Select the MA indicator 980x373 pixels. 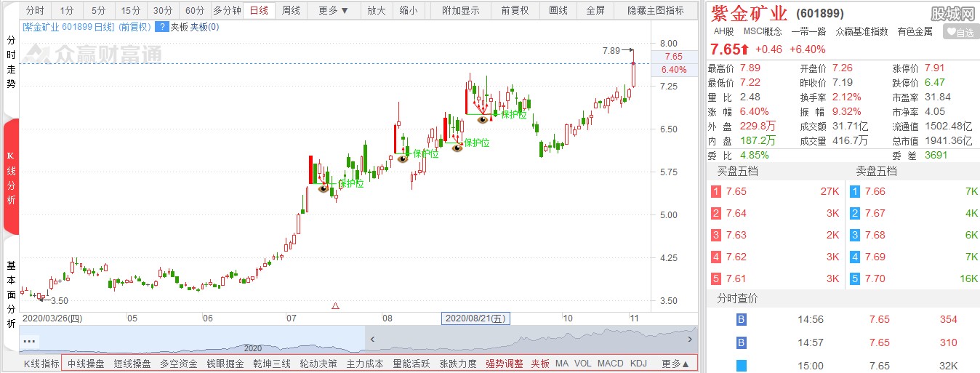pyautogui.click(x=562, y=364)
